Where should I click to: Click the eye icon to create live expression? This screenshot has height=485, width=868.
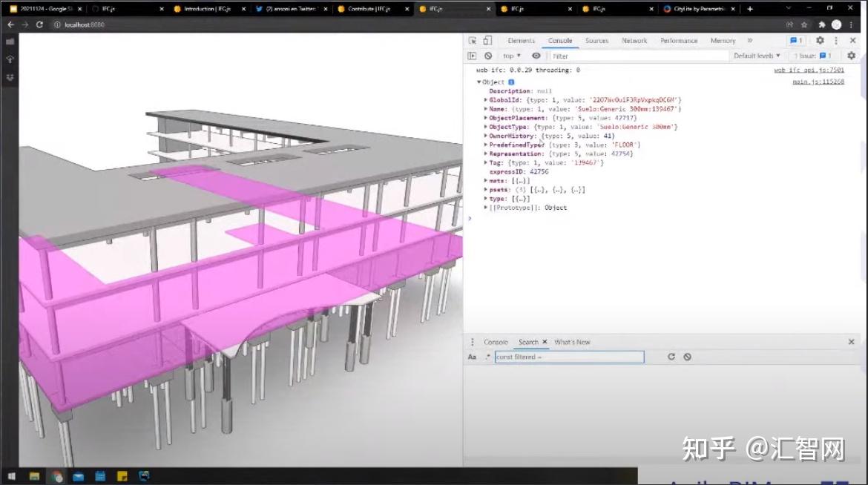[x=537, y=56]
